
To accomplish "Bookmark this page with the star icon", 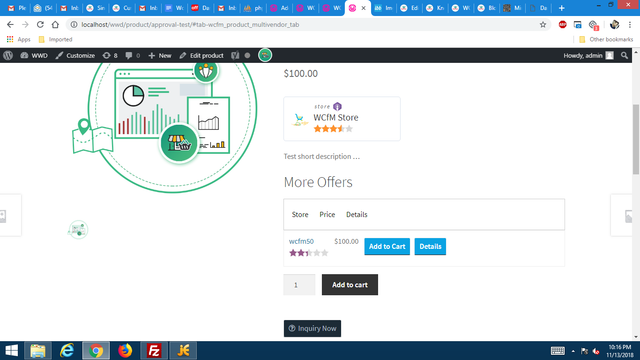I will [x=543, y=24].
